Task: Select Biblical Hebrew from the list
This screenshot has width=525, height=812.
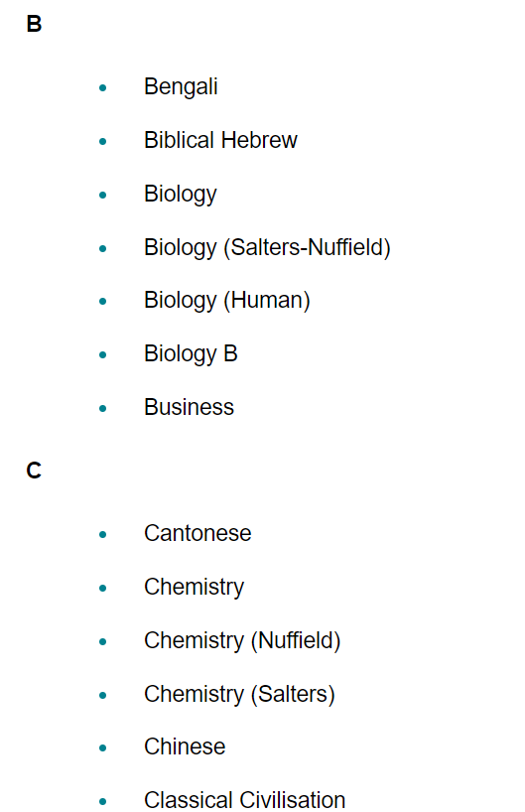Action: point(220,140)
